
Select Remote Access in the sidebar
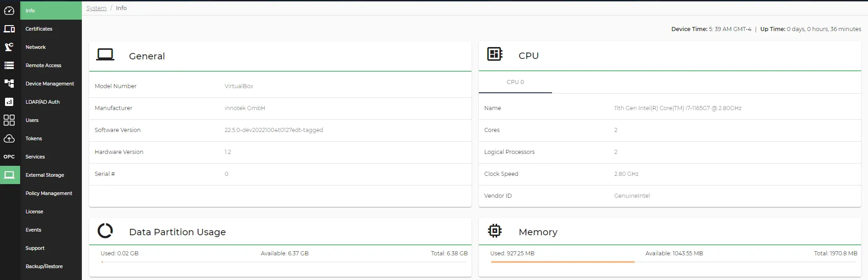click(51, 65)
